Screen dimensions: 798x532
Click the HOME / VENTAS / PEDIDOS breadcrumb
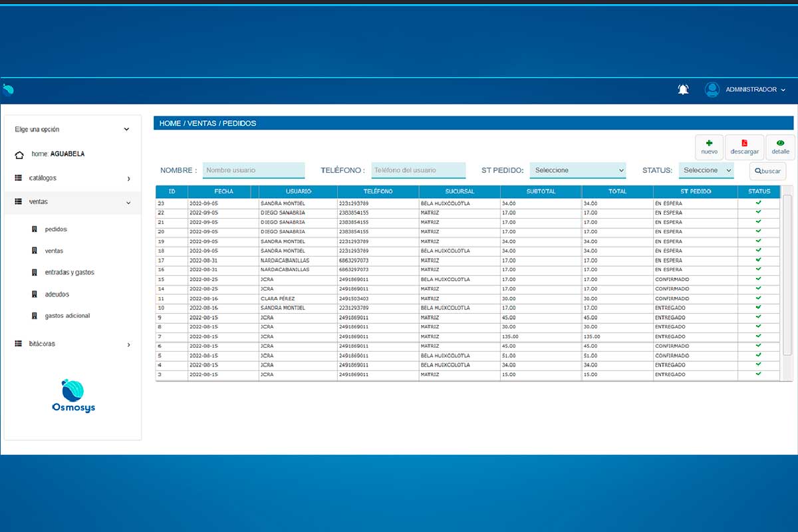[207, 123]
